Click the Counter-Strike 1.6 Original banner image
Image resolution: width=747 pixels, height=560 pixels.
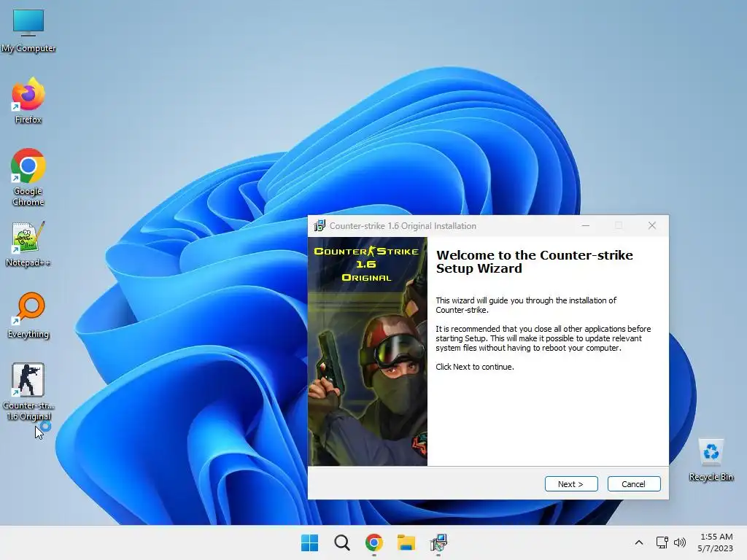[x=368, y=351]
